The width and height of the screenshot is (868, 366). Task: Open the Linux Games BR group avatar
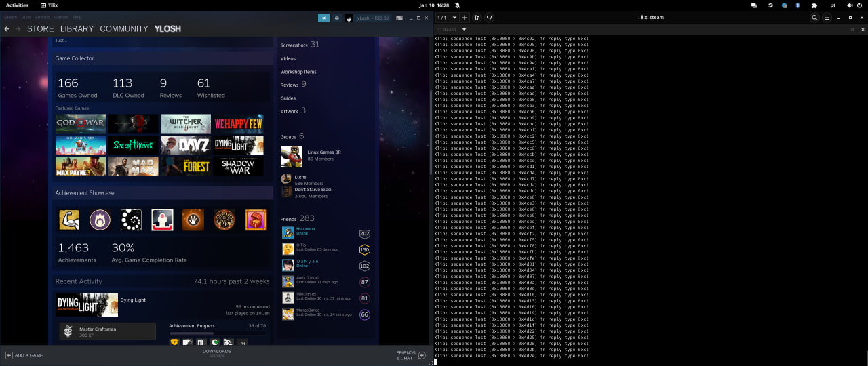tap(292, 157)
